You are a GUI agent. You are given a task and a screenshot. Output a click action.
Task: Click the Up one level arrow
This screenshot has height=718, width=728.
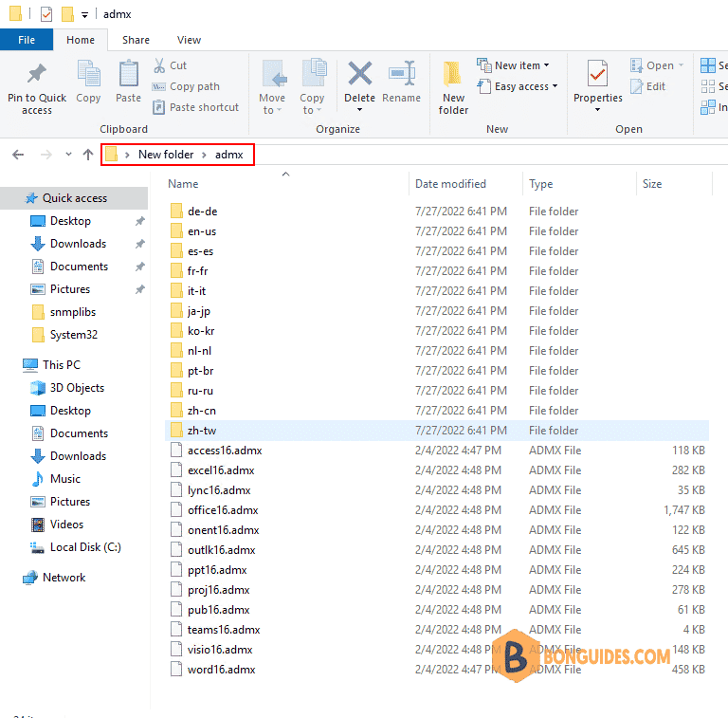coord(88,155)
